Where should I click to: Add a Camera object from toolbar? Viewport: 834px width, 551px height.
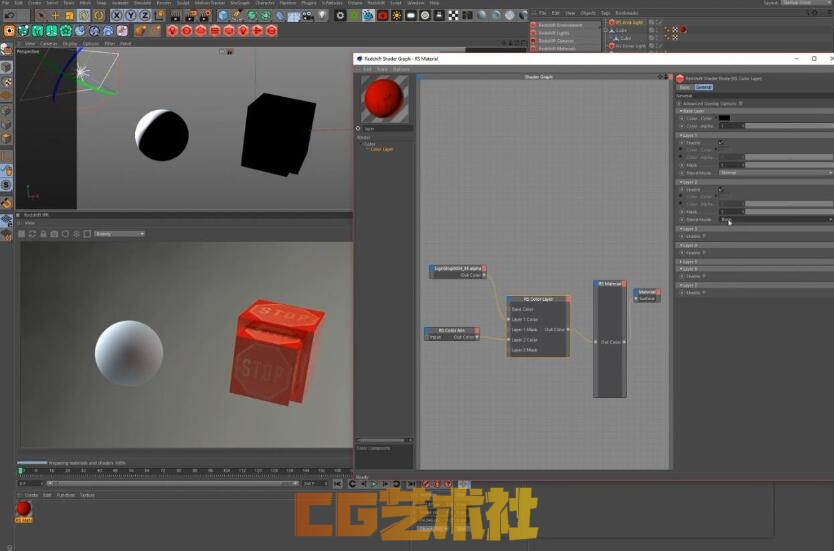(x=308, y=15)
